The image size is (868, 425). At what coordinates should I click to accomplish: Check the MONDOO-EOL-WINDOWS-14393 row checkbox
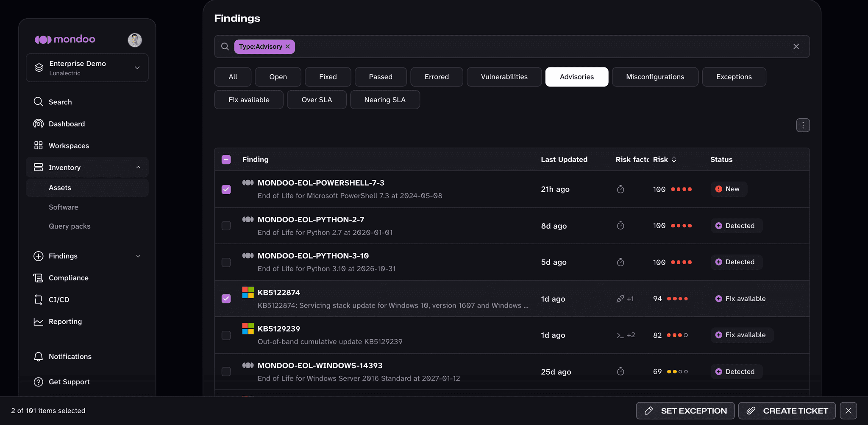pyautogui.click(x=226, y=372)
